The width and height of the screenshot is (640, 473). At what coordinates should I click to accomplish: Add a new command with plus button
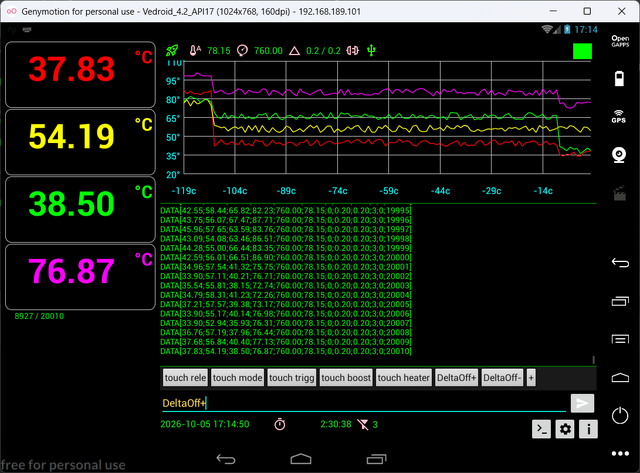click(x=531, y=378)
